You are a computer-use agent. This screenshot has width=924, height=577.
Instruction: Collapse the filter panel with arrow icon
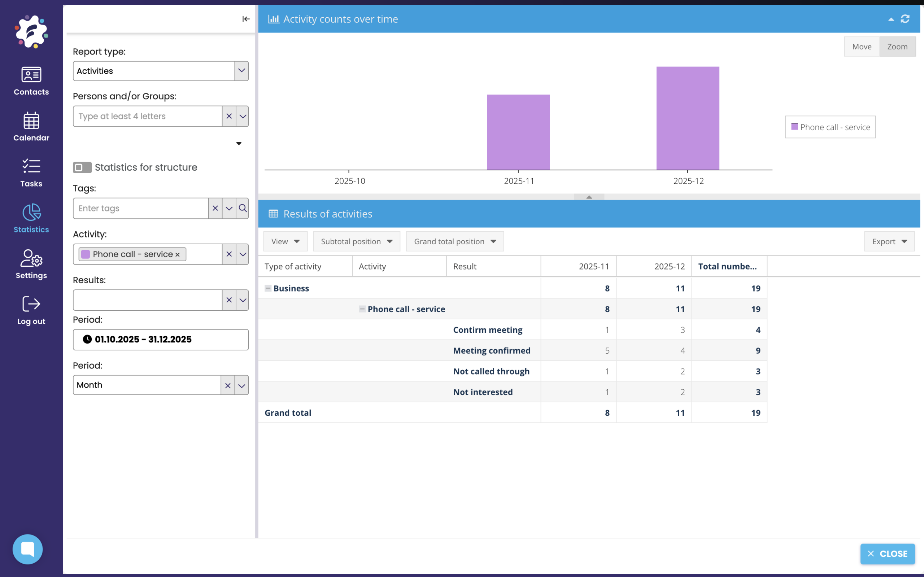click(246, 19)
